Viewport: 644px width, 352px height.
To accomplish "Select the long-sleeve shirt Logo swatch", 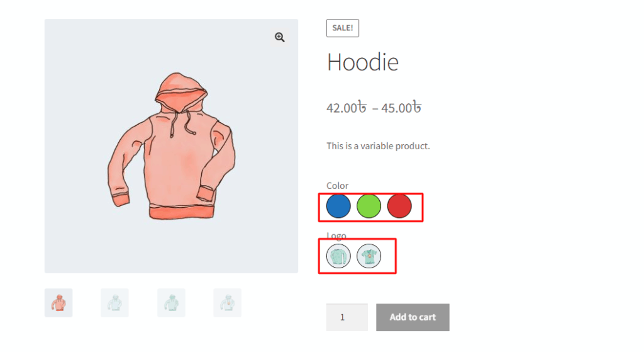I will click(338, 256).
